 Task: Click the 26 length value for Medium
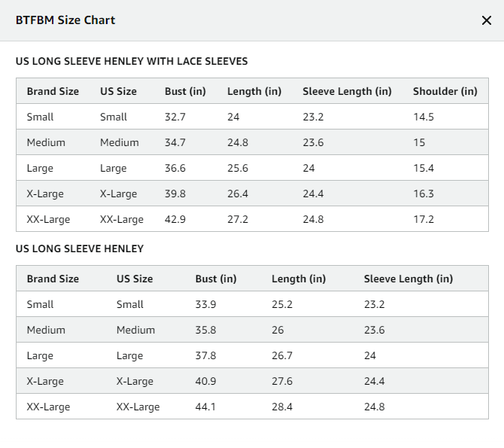(x=278, y=331)
